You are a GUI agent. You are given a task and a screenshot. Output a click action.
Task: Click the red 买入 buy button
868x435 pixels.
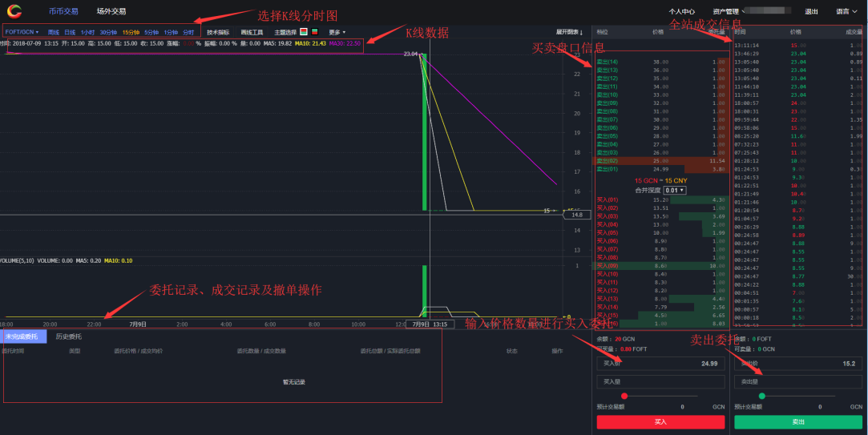coord(660,421)
